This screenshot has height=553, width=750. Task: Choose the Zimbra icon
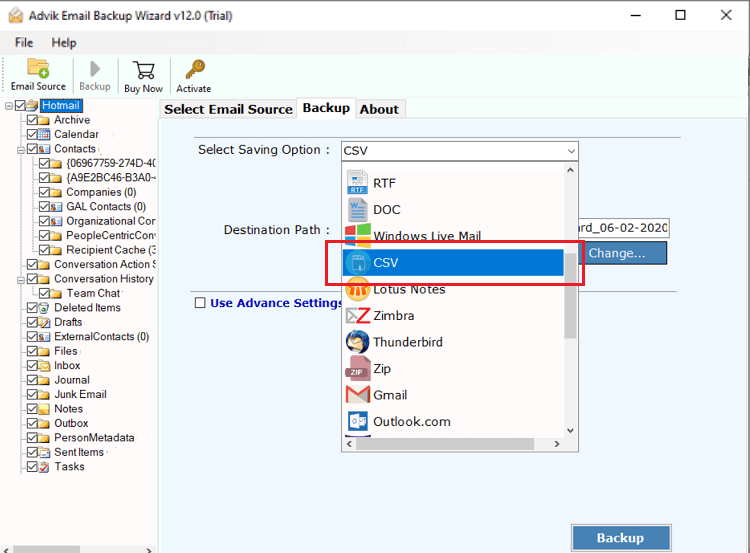[357, 316]
